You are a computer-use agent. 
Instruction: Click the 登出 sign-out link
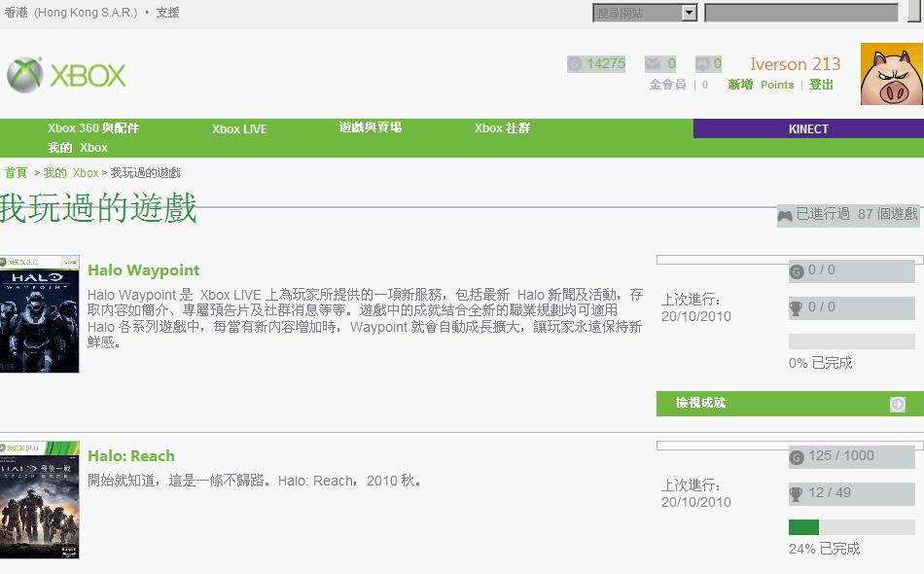(x=821, y=85)
